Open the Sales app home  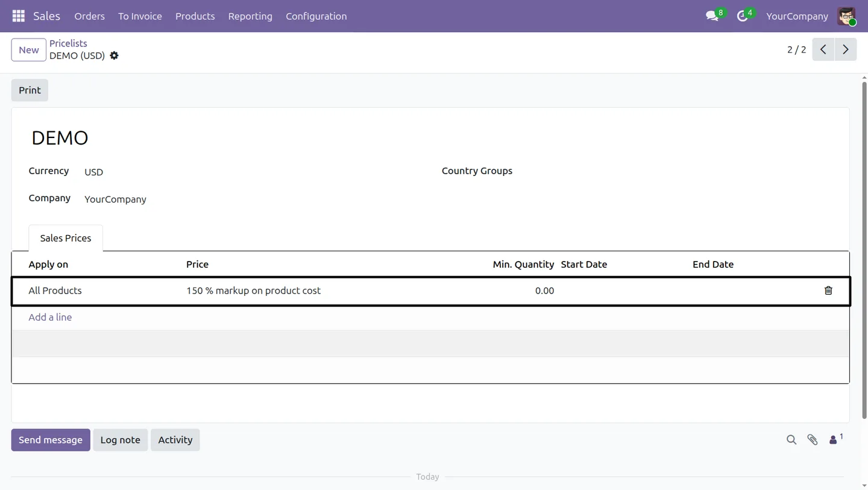[x=46, y=16]
